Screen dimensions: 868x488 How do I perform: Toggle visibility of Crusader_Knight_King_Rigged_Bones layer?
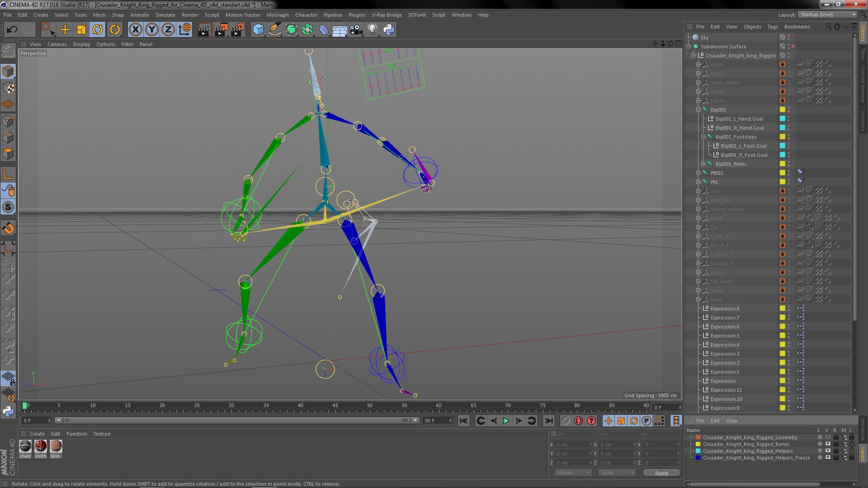[x=827, y=444]
